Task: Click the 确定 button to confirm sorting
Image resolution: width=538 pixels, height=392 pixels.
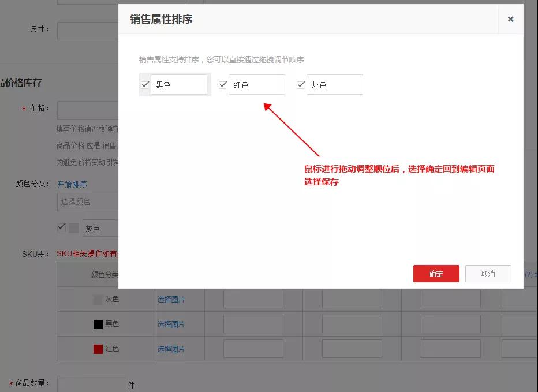Action: coord(436,274)
